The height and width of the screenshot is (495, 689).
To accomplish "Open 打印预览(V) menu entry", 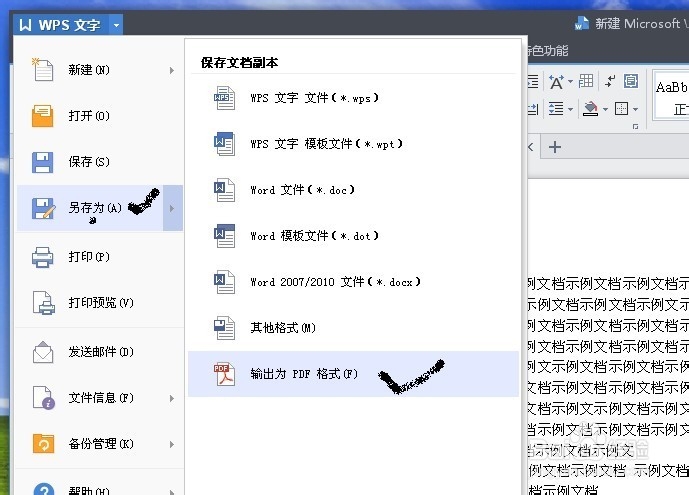I will click(101, 303).
